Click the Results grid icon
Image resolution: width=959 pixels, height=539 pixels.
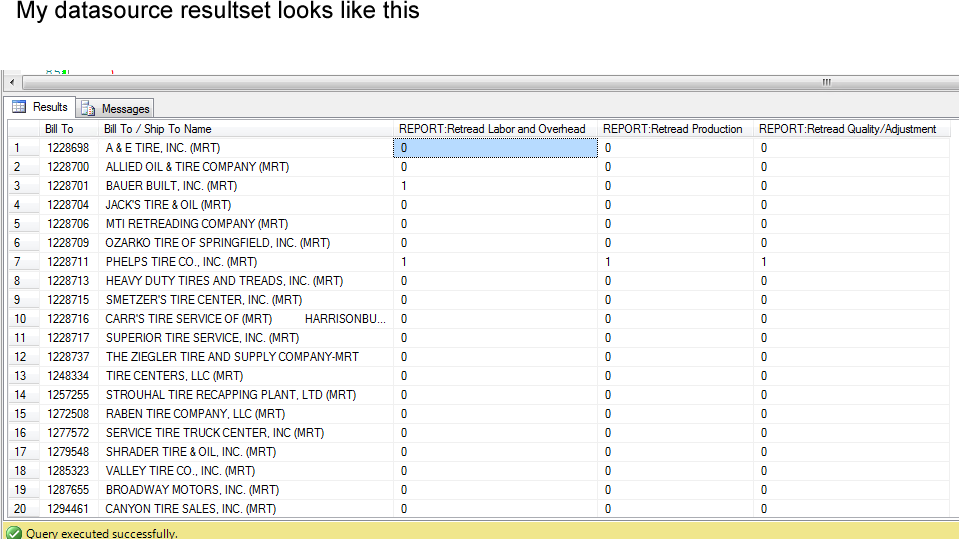(19, 107)
